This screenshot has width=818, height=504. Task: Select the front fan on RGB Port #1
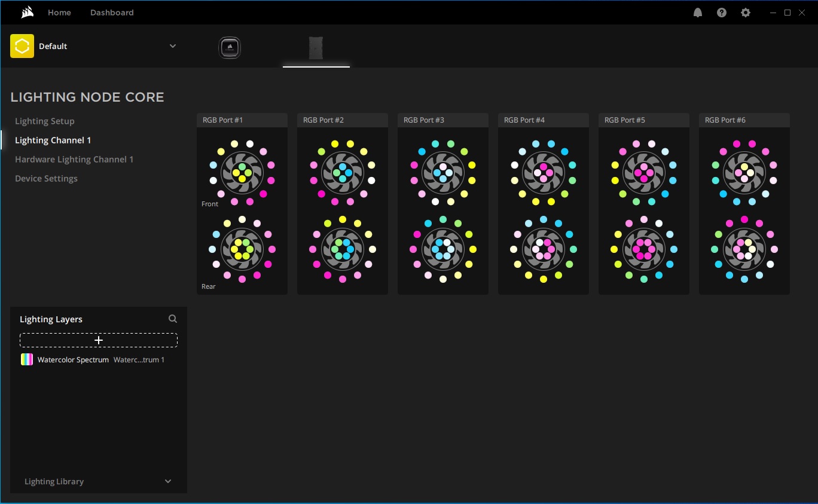click(x=242, y=173)
